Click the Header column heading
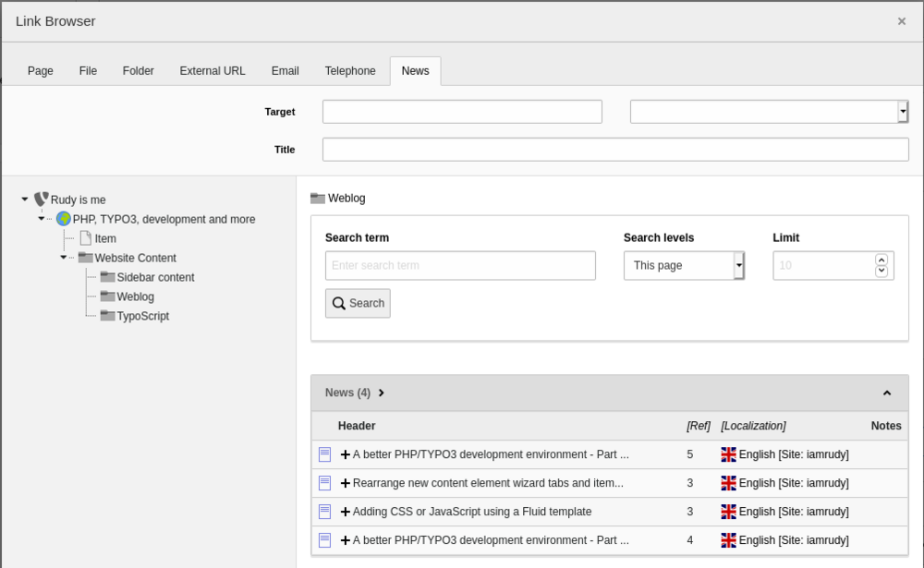Viewport: 924px width, 568px height. pyautogui.click(x=357, y=426)
